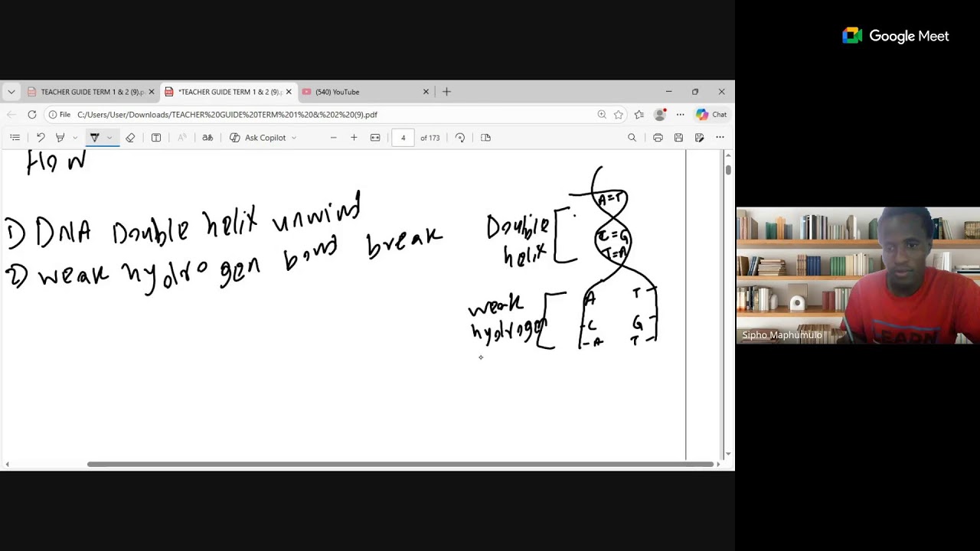Switch to the (540) YouTube tab
Image resolution: width=980 pixels, height=551 pixels.
366,92
